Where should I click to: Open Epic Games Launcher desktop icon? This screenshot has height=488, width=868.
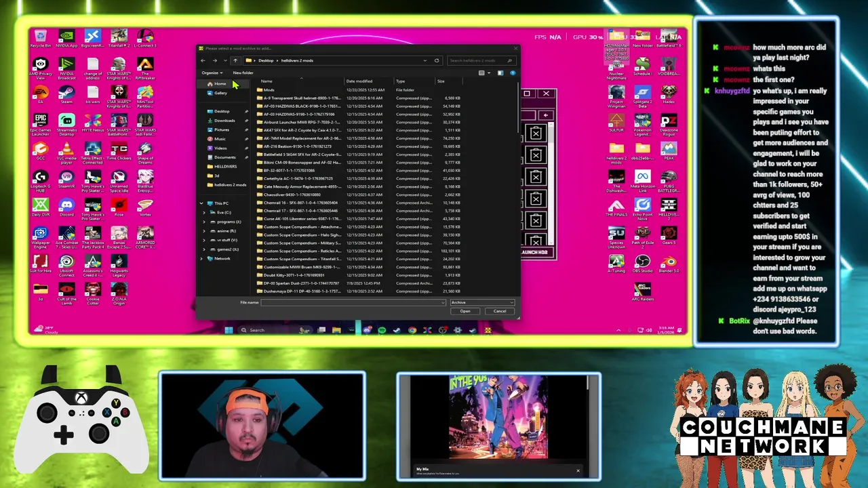(40, 124)
